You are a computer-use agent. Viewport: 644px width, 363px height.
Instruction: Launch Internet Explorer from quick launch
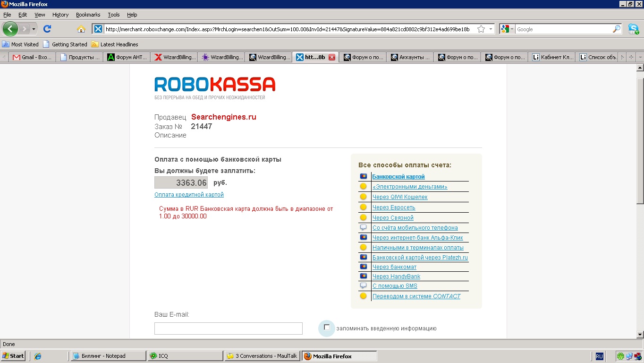point(38,356)
